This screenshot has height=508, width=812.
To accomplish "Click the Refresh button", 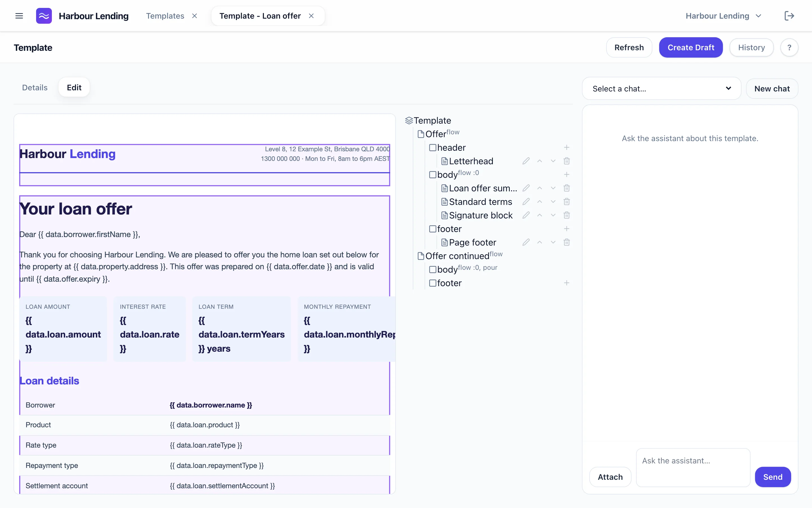I will [x=629, y=47].
